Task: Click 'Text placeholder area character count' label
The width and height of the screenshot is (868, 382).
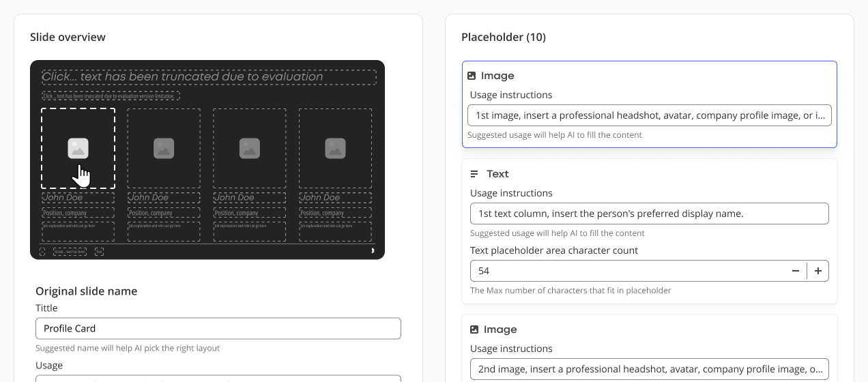Action: coord(554,250)
